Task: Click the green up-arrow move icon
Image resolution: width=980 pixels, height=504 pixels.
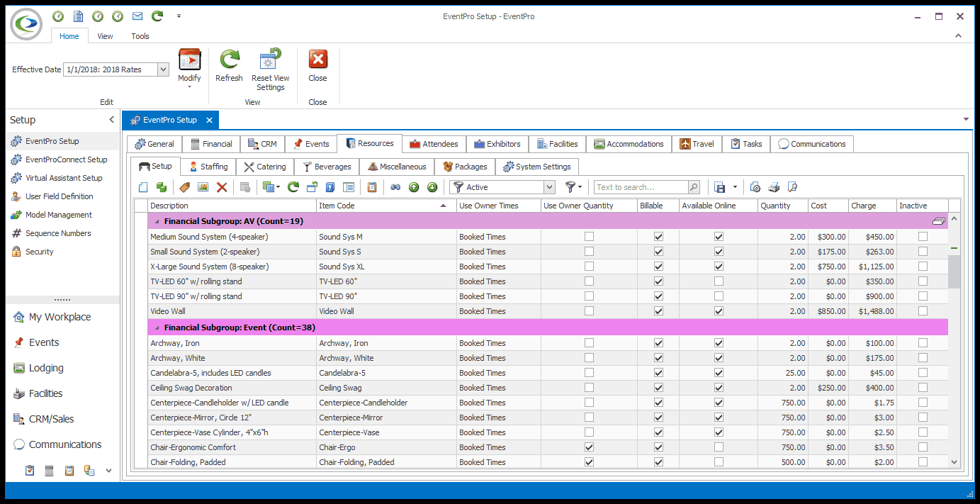Action: click(414, 187)
